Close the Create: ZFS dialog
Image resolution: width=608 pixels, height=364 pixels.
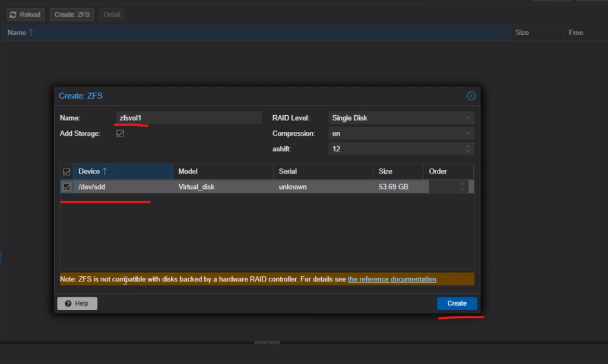pos(471,96)
